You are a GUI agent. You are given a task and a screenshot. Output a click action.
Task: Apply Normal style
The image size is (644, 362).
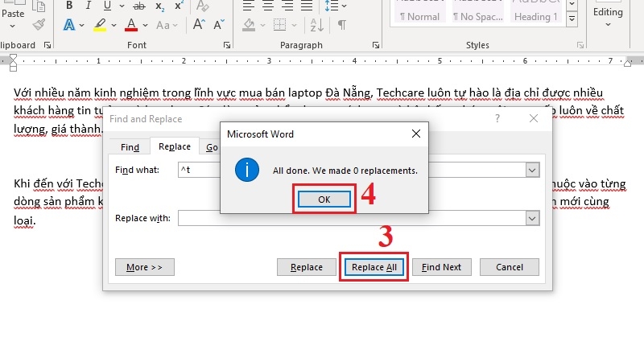coord(419,11)
